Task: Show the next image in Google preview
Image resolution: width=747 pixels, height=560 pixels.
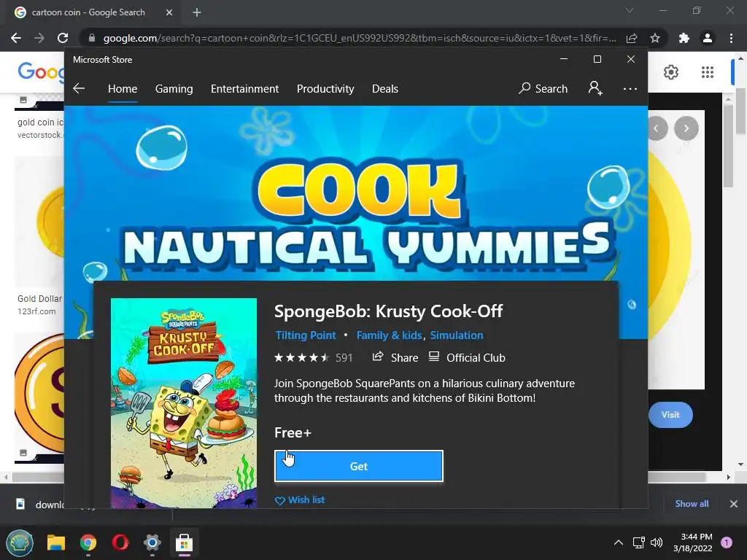Action: point(686,128)
